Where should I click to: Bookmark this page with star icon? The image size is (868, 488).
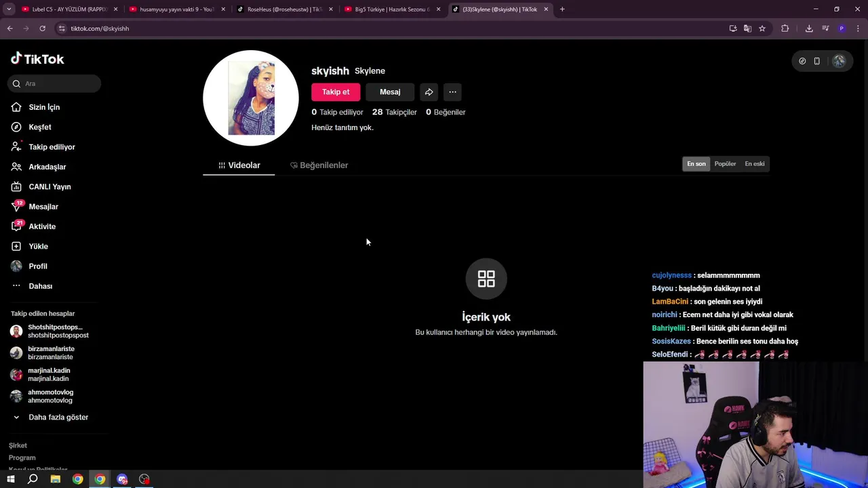click(762, 28)
